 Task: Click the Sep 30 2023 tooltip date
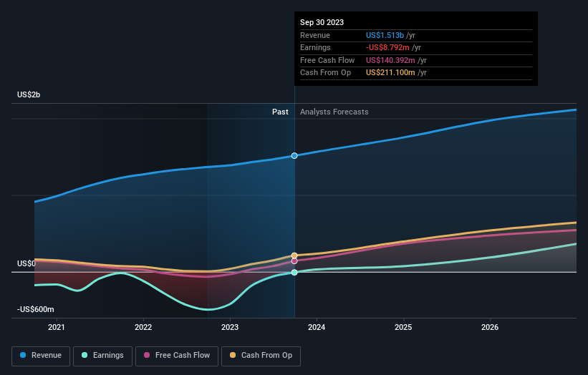(x=322, y=22)
